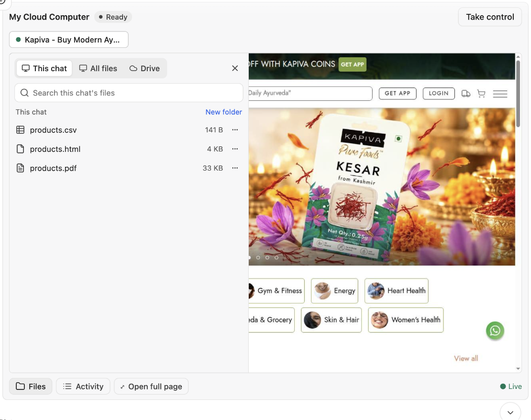Focus the Search this chat's files field

point(129,93)
